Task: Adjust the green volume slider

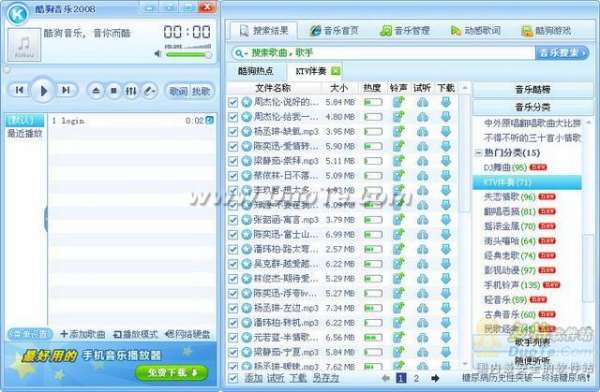Action: [188, 54]
